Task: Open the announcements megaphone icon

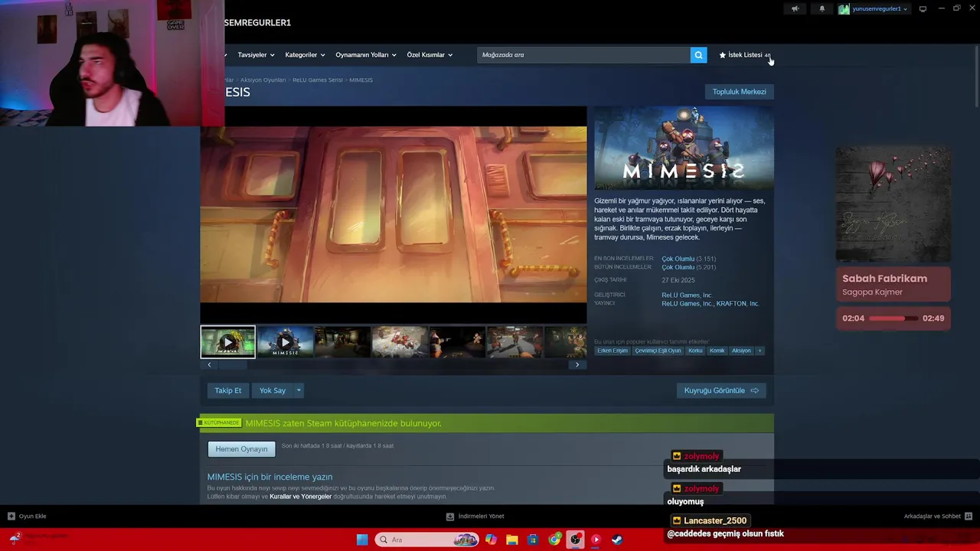Action: click(x=795, y=8)
